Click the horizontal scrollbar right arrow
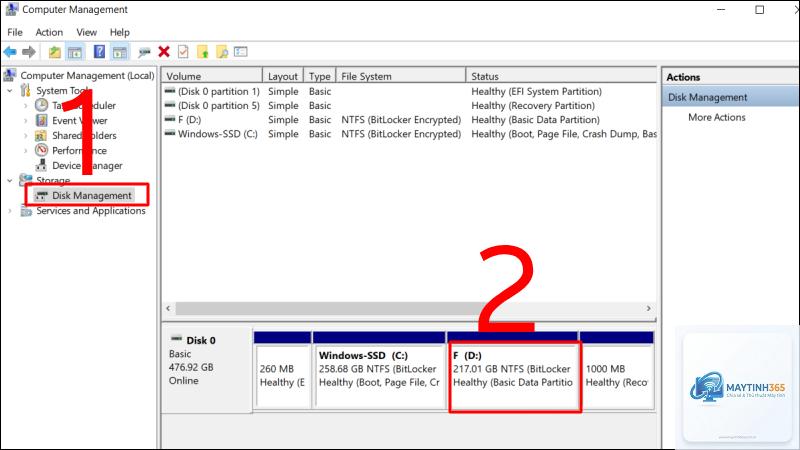800x450 pixels. 648,308
